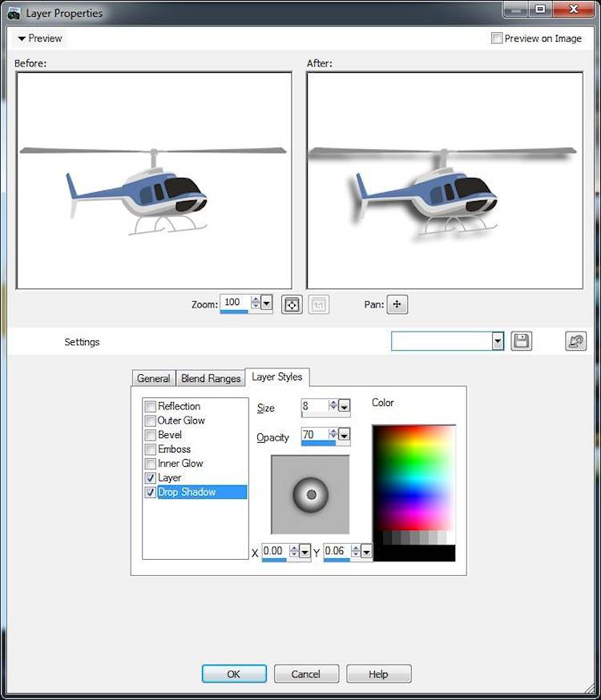Click the Save Preset floppy disk icon
The height and width of the screenshot is (700, 601).
pos(521,341)
